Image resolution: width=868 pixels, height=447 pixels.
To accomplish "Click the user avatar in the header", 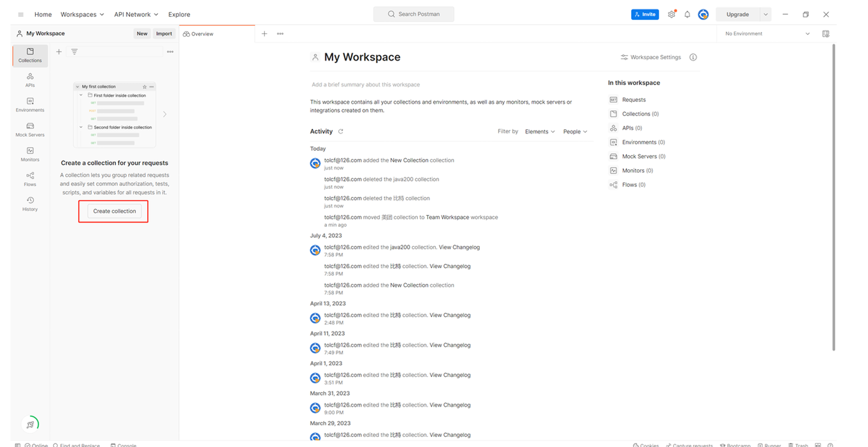I will point(703,14).
